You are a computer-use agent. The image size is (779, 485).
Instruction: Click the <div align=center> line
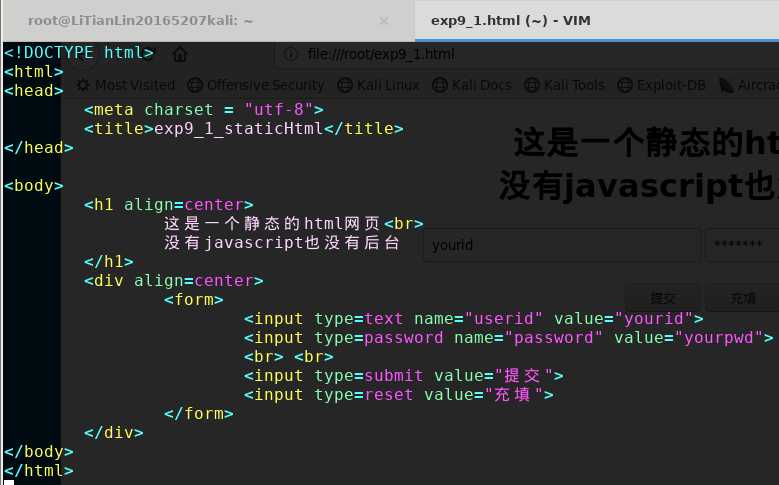coord(174,281)
